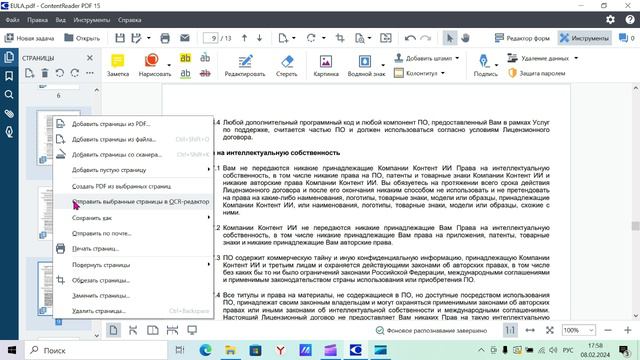
Task: Expand the Header/footer (Колонтитул) dropdown
Action: coord(443,73)
